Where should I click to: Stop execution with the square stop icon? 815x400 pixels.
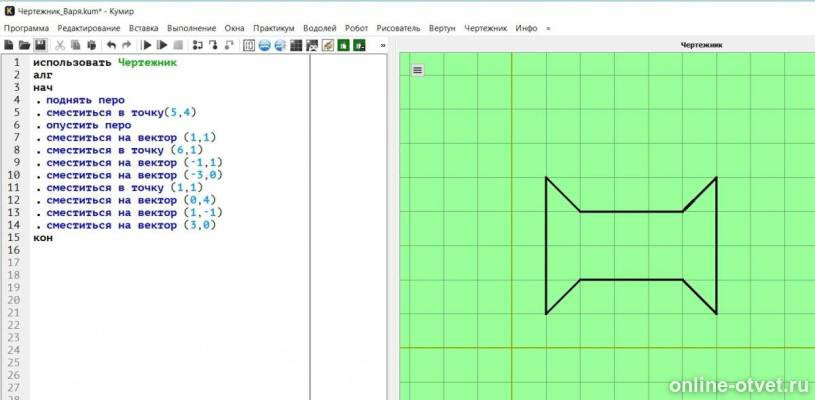pyautogui.click(x=178, y=45)
